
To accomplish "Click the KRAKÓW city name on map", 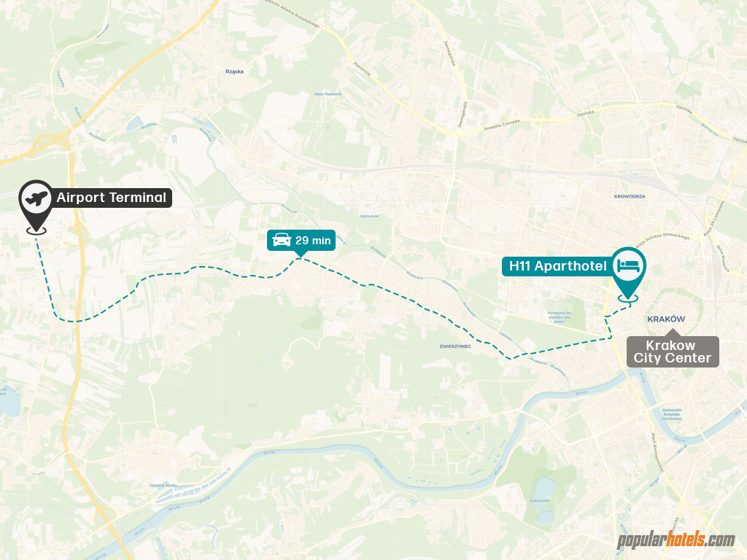I will pos(666,319).
